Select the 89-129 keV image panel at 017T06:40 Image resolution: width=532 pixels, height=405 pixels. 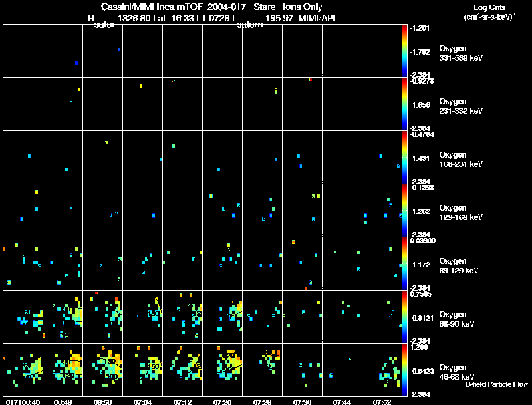pos(23,264)
